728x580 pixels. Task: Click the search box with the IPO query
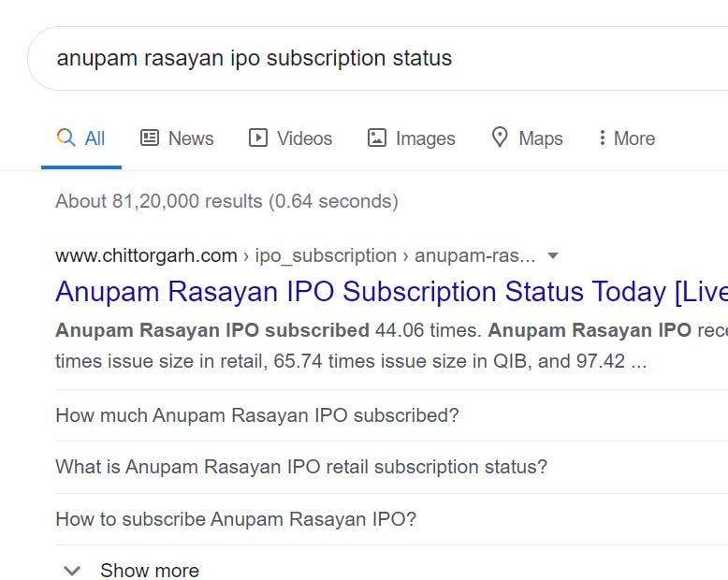tap(377, 58)
